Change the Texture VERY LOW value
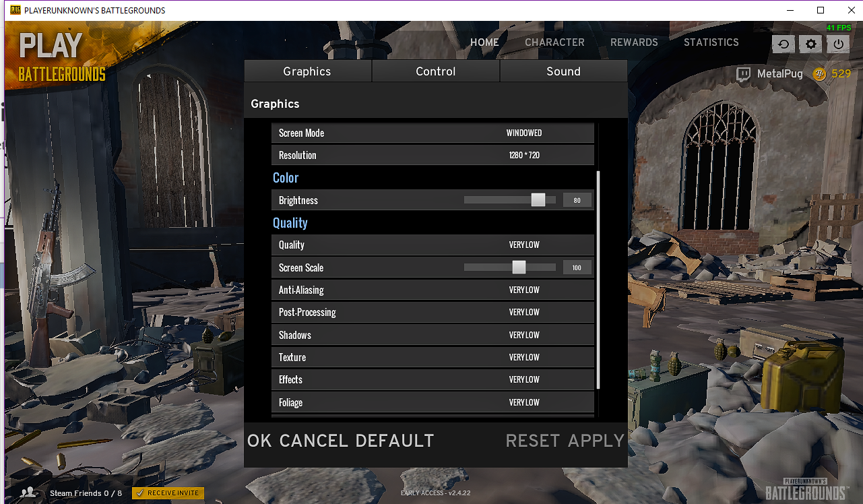863x504 pixels. tap(524, 358)
